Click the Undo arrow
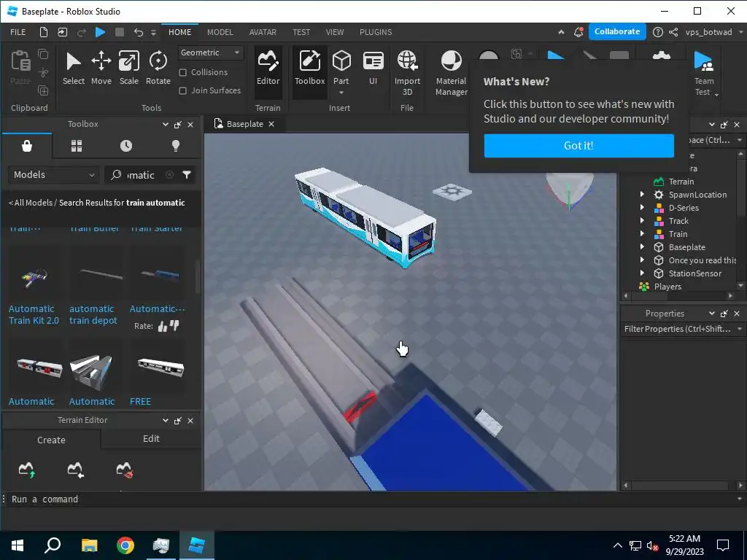Viewport: 747px width, 560px height. [138, 32]
